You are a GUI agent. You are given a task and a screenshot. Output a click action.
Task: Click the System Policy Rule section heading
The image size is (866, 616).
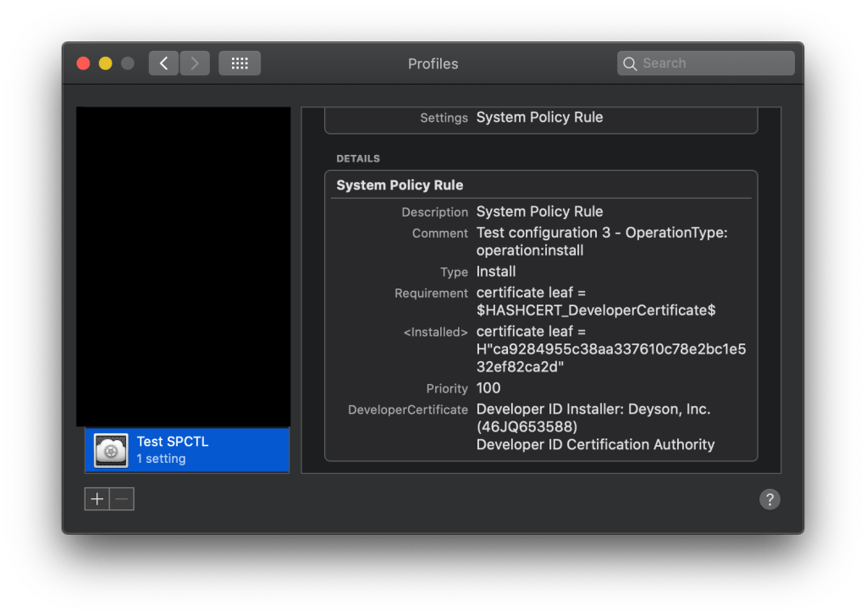click(x=400, y=185)
